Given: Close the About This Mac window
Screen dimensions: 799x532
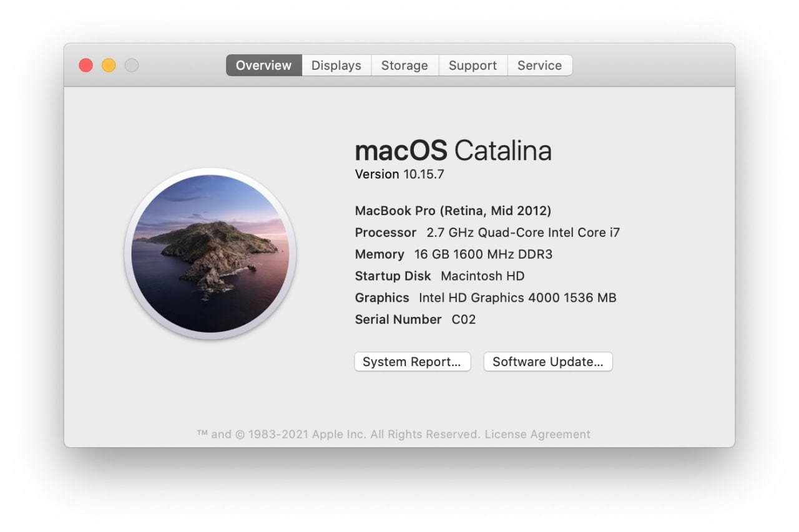Looking at the screenshot, I should pos(86,65).
